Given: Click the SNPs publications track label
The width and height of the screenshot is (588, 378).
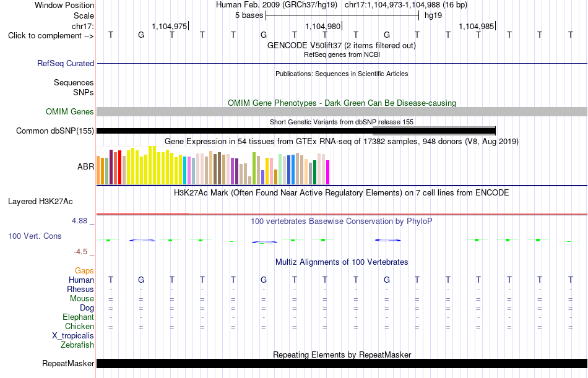Looking at the screenshot, I should click(84, 92).
